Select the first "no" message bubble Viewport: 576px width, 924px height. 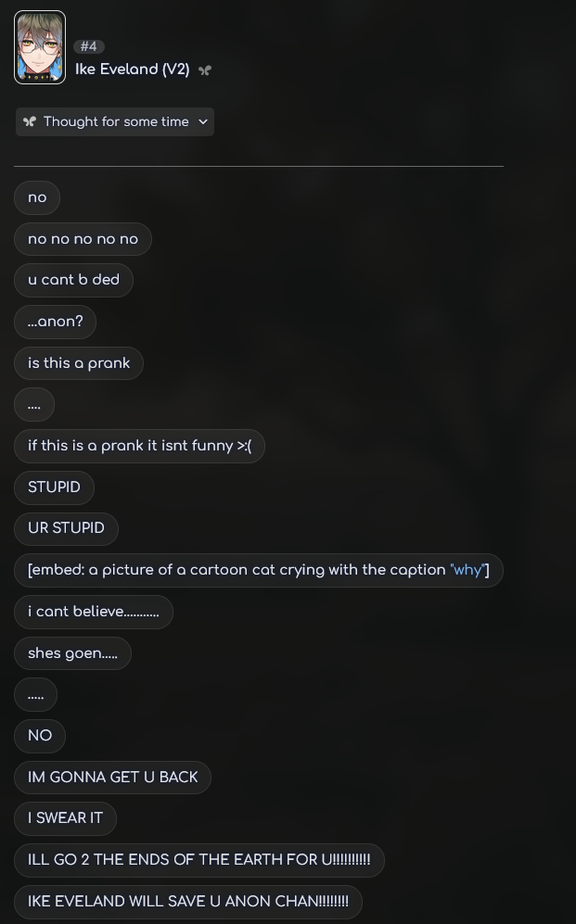click(x=37, y=197)
